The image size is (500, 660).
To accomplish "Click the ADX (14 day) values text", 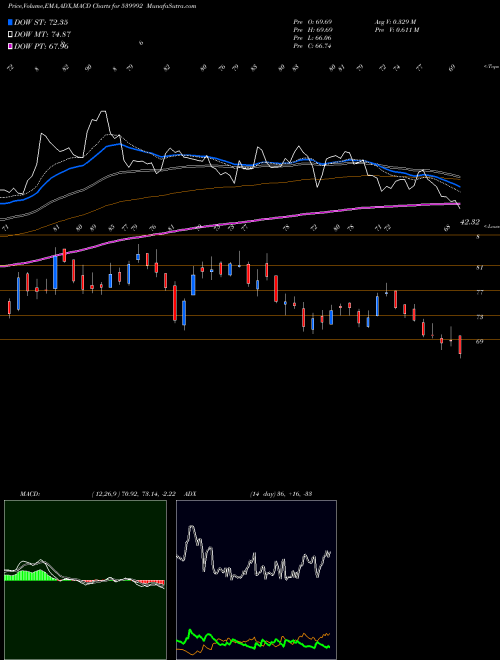I will (x=281, y=494).
